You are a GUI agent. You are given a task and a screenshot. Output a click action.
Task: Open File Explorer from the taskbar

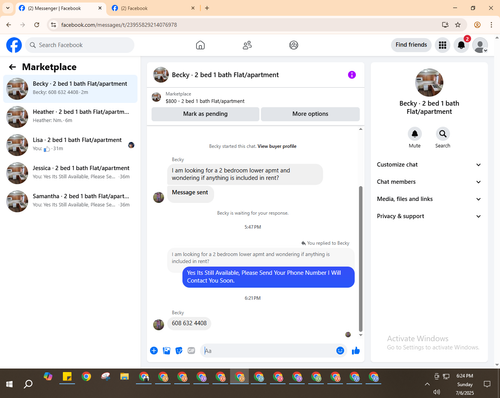(x=125, y=377)
